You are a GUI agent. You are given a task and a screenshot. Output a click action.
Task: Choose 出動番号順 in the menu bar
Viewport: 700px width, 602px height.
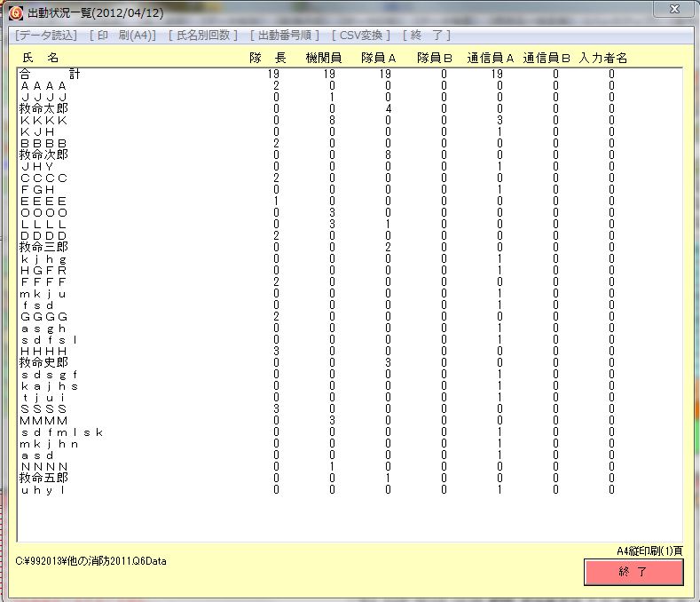point(285,36)
